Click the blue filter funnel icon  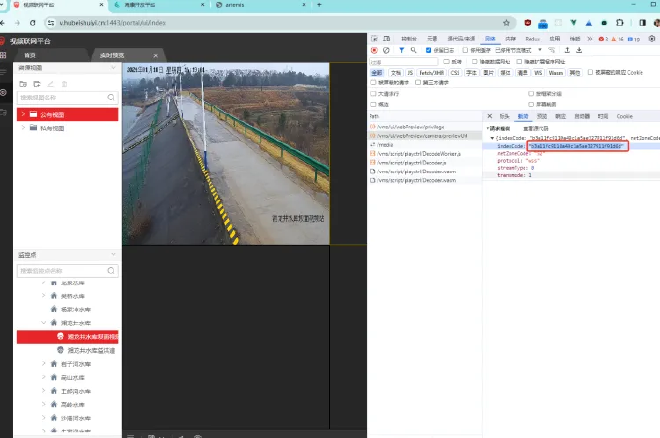tap(402, 50)
